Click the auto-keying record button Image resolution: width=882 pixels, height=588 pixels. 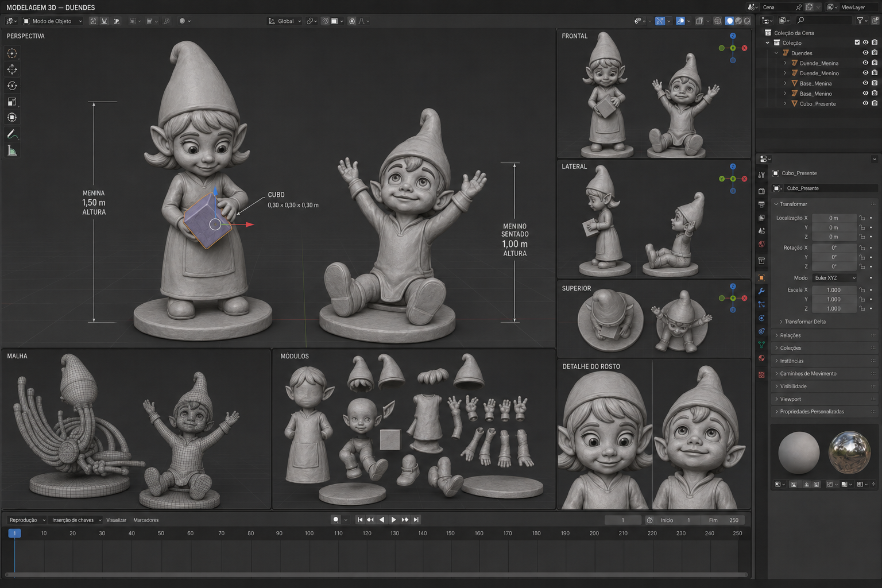336,520
